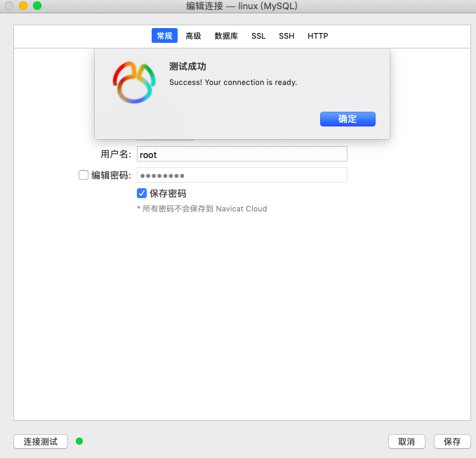Switch to the SSH tab
The width and height of the screenshot is (476, 458).
click(286, 36)
